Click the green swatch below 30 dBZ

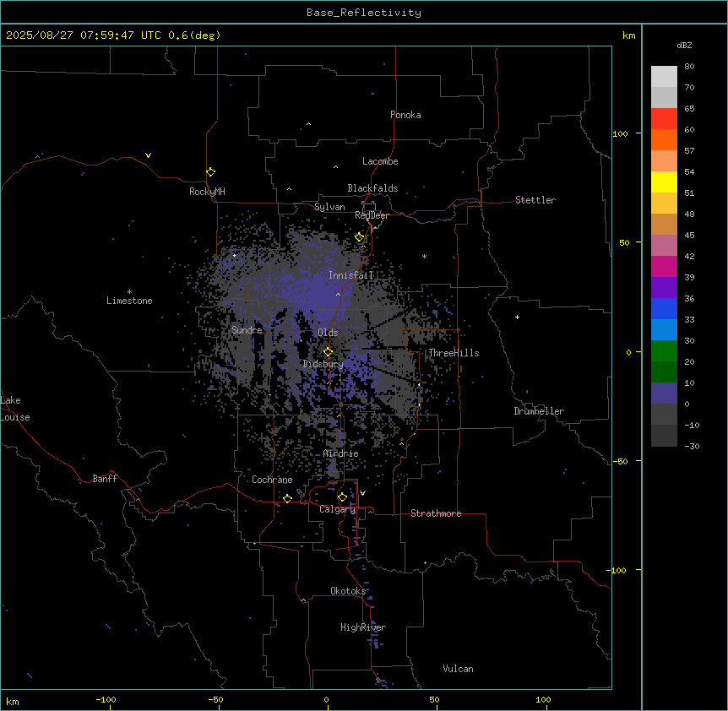[664, 351]
